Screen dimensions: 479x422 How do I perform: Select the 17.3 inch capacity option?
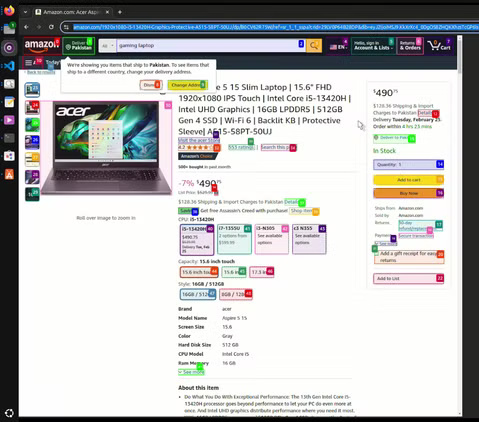click(x=261, y=272)
